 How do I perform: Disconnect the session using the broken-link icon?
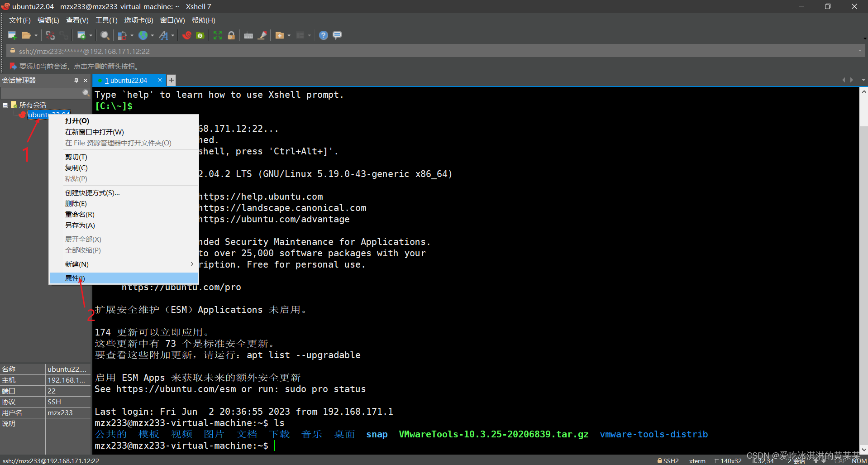point(51,35)
